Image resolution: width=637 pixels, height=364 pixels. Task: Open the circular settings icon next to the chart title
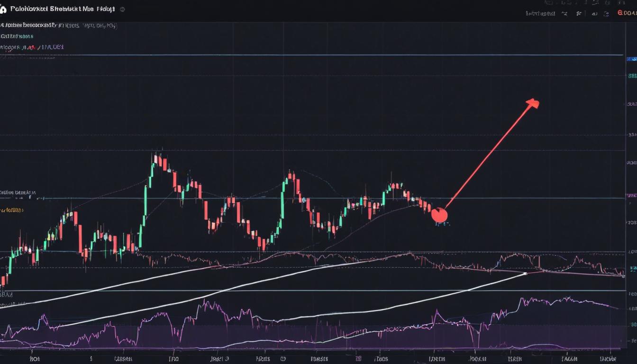tap(122, 9)
